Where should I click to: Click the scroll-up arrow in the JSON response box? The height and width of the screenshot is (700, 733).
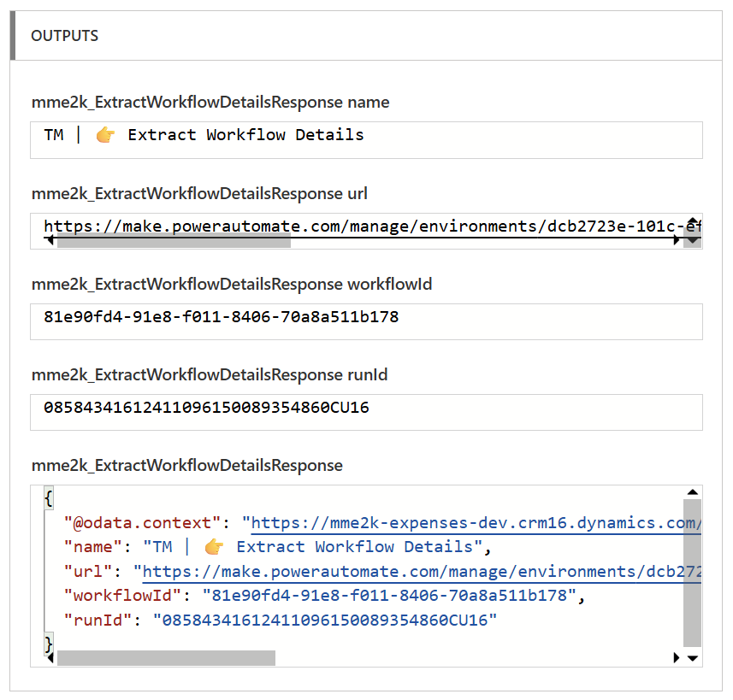693,493
